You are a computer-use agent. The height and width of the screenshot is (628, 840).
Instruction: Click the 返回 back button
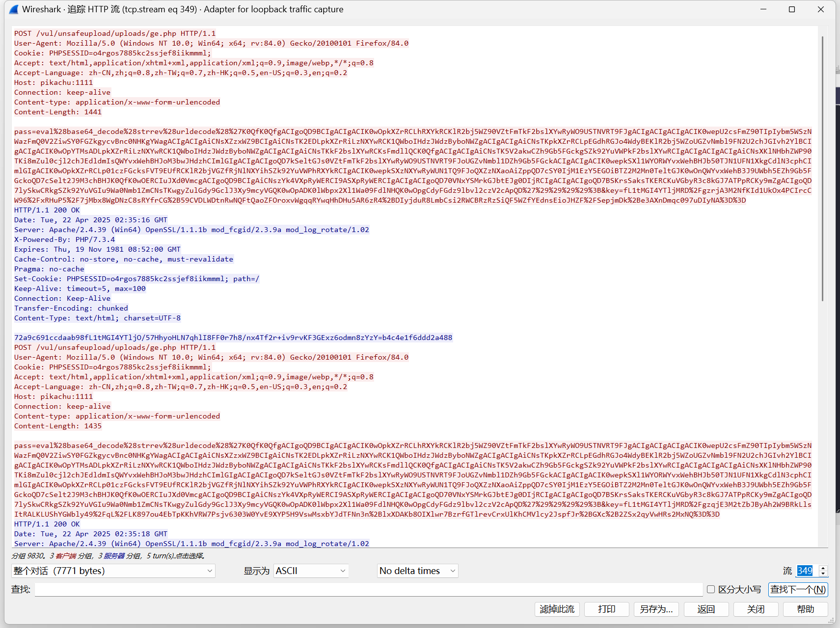click(x=706, y=609)
